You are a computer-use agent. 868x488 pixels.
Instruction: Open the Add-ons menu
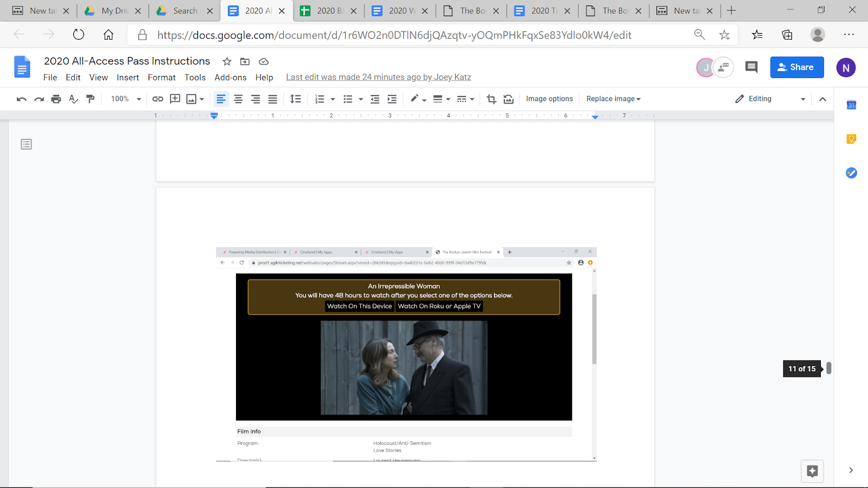230,78
